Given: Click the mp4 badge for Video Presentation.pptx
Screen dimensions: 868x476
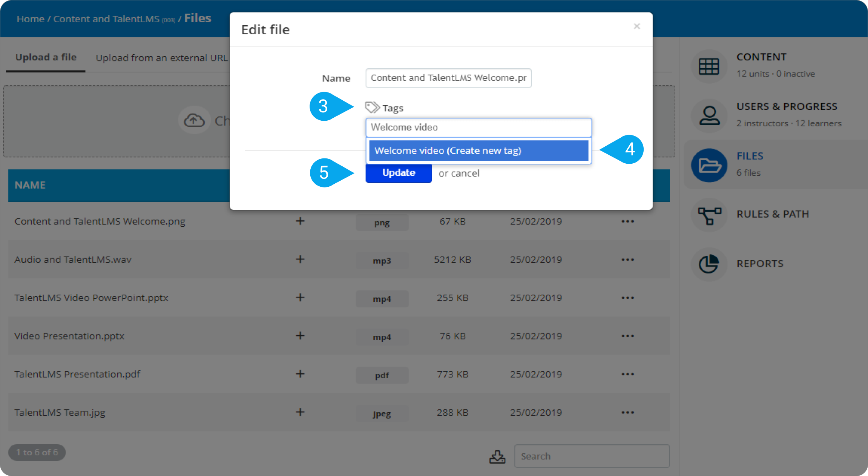Looking at the screenshot, I should pos(382,337).
